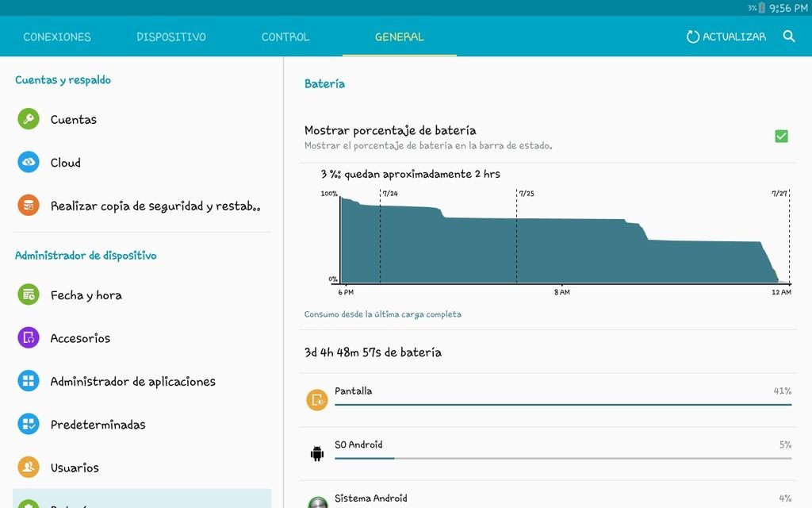This screenshot has height=508, width=812.
Task: Click the Pantalla usage icon
Action: pos(317,400)
